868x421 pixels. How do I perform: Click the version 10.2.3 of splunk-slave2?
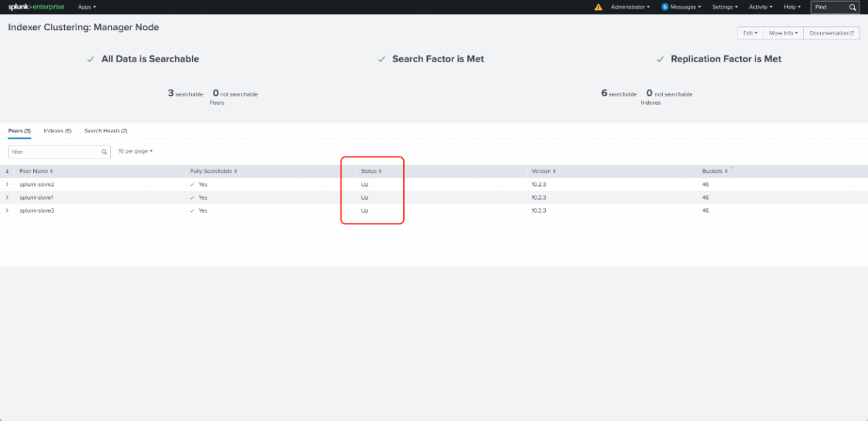(x=539, y=184)
